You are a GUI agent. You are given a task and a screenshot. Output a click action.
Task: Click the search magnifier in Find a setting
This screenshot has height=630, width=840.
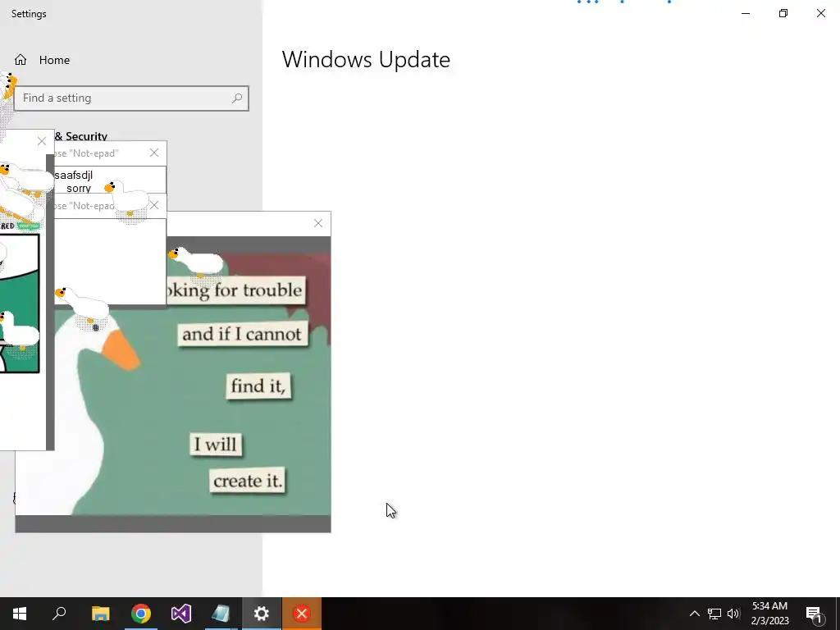tap(237, 98)
